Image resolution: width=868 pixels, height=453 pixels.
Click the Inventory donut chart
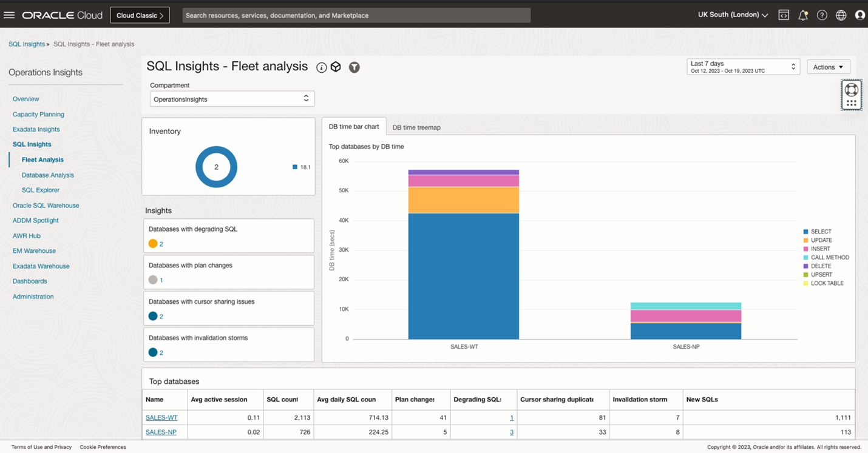click(x=216, y=167)
